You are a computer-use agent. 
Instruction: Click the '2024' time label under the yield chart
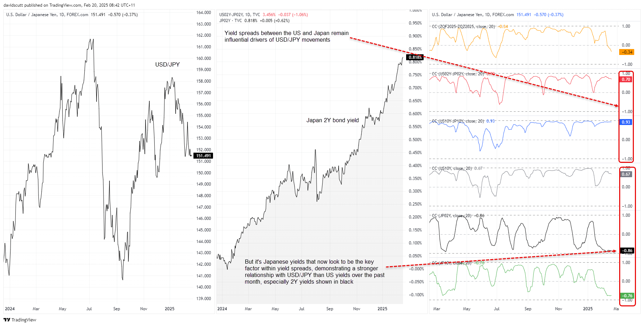point(222,309)
